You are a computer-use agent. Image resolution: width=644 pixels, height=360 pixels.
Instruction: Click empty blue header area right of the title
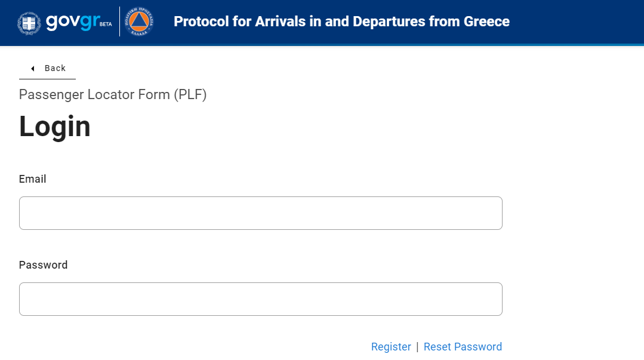575,21
